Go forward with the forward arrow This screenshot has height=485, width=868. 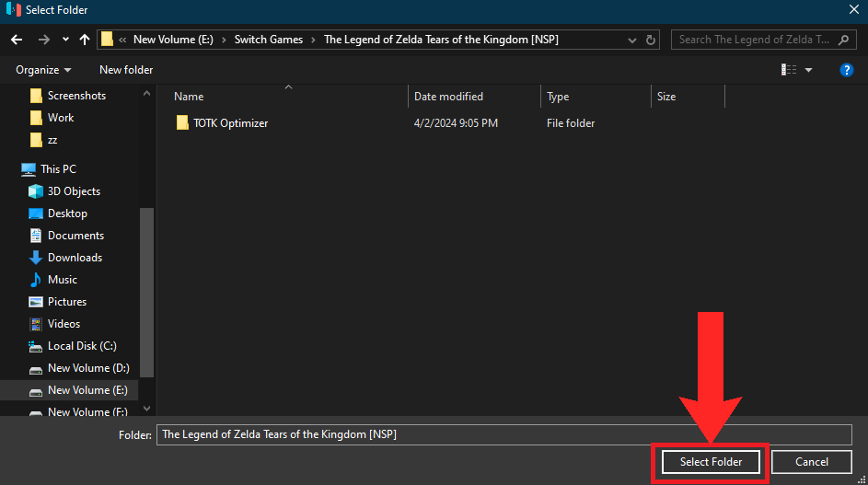click(x=44, y=40)
